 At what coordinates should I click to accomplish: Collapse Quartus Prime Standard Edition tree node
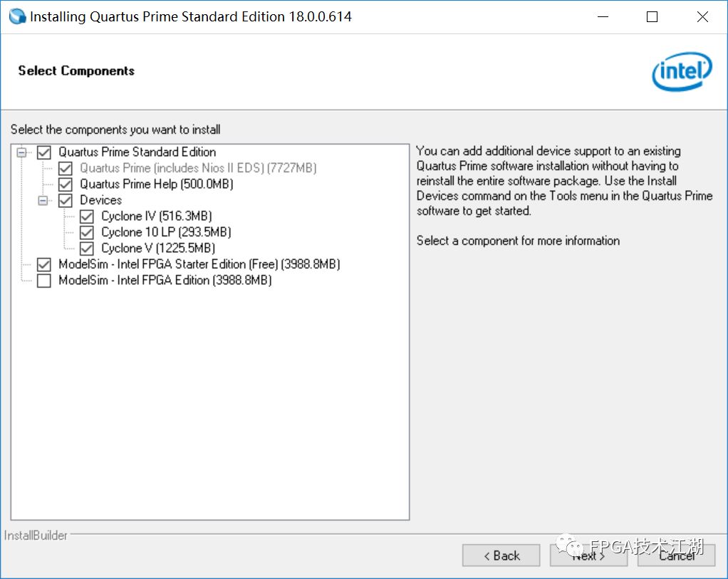click(21, 152)
